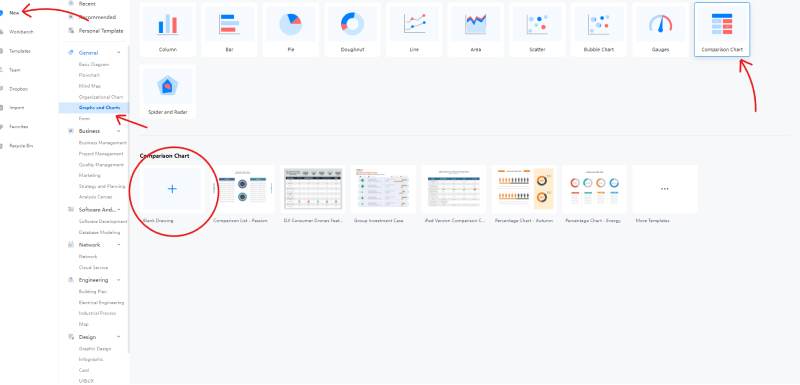Choose the Bar chart type icon
Viewport: 800px width, 385px height.
tap(229, 24)
